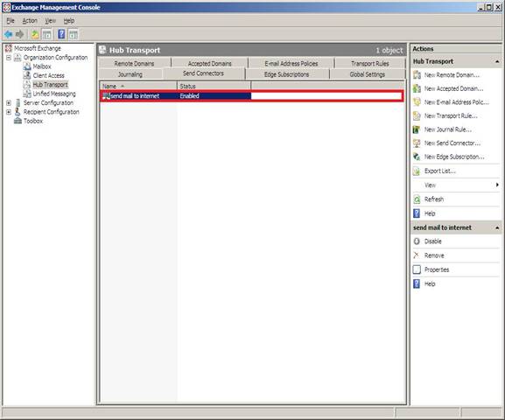Switch to the Accepted Domains tab

coord(210,64)
